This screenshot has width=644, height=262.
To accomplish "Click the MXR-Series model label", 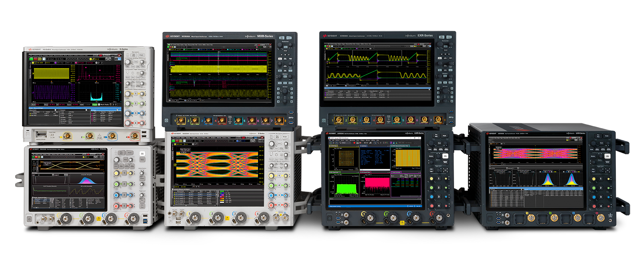I will pyautogui.click(x=265, y=36).
